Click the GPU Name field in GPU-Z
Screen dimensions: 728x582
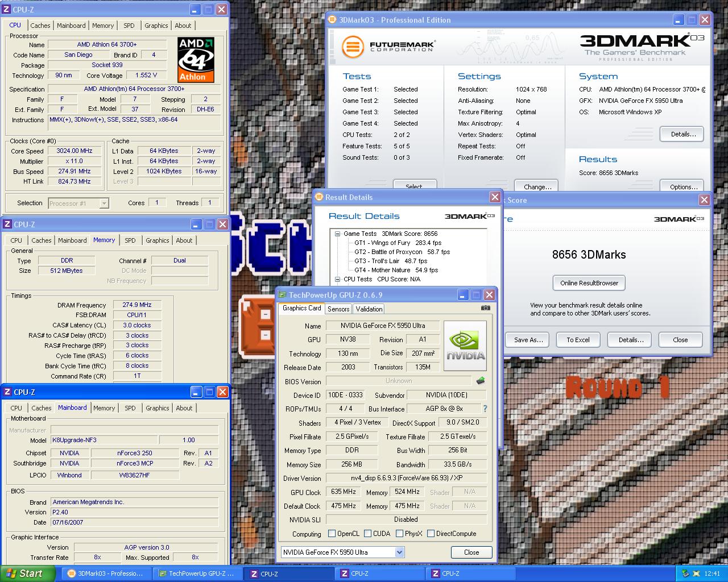click(x=383, y=326)
